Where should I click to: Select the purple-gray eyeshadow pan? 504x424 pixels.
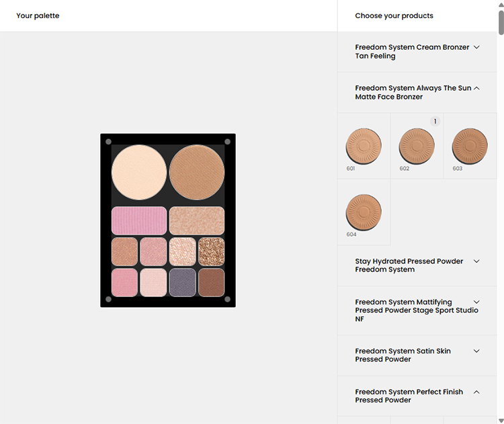coord(182,283)
